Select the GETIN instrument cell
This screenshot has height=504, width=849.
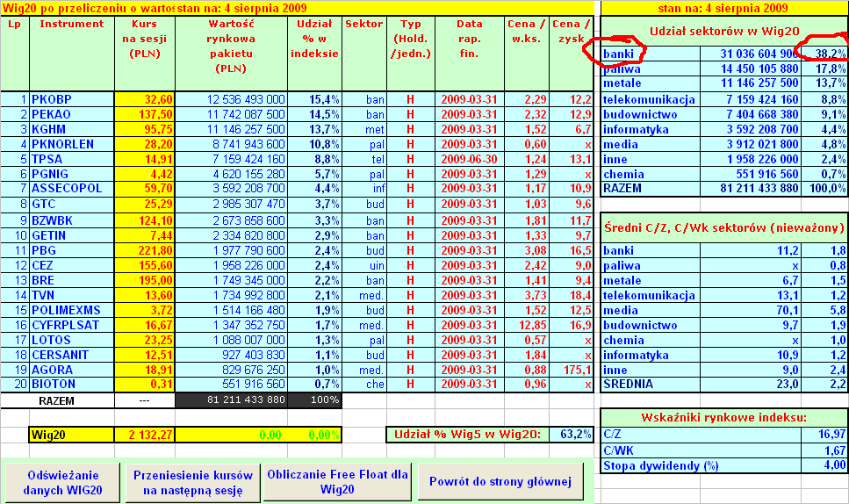point(71,235)
